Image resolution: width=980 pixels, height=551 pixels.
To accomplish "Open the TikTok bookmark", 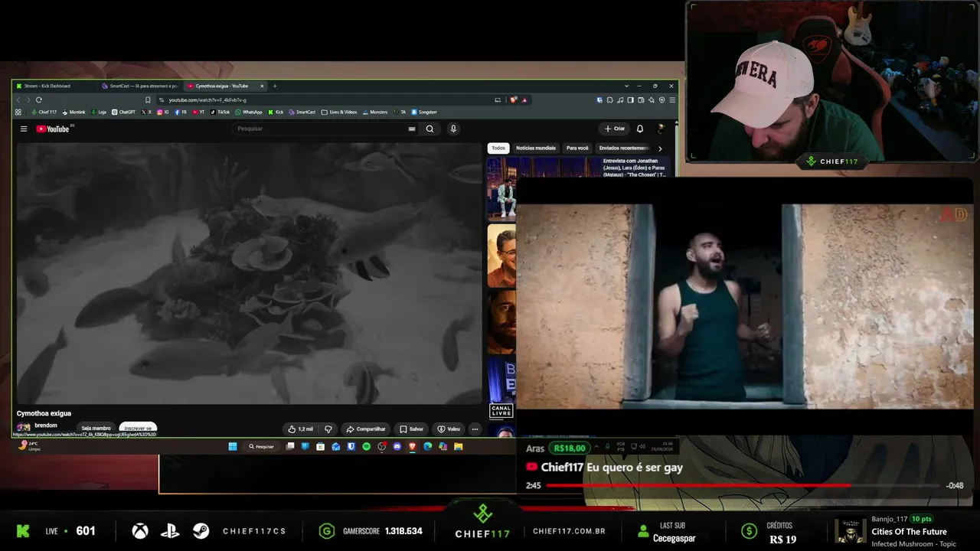I will (220, 112).
